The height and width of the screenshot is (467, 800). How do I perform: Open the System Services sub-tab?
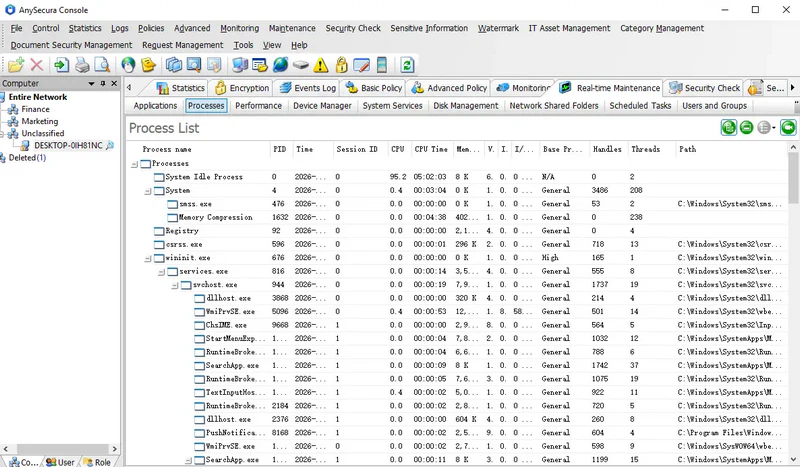[x=392, y=106]
